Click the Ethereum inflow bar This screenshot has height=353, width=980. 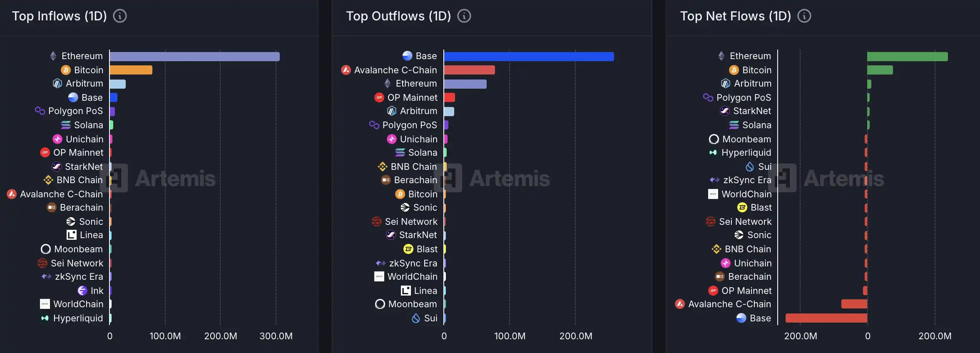[x=194, y=57]
